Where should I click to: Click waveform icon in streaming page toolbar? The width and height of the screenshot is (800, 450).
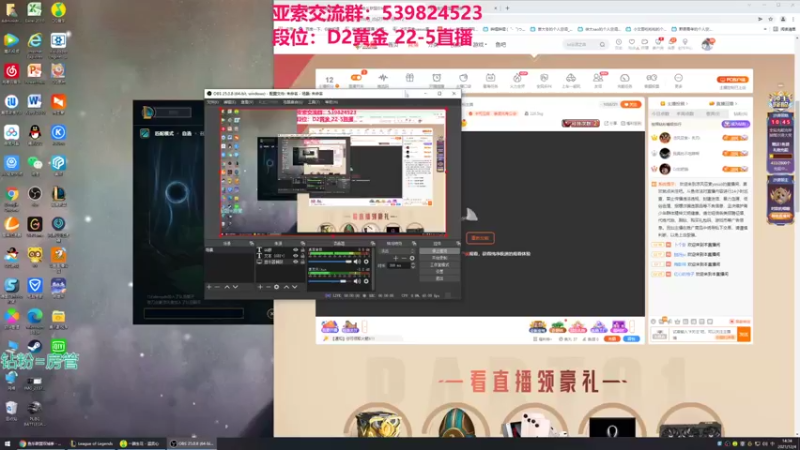point(383,78)
